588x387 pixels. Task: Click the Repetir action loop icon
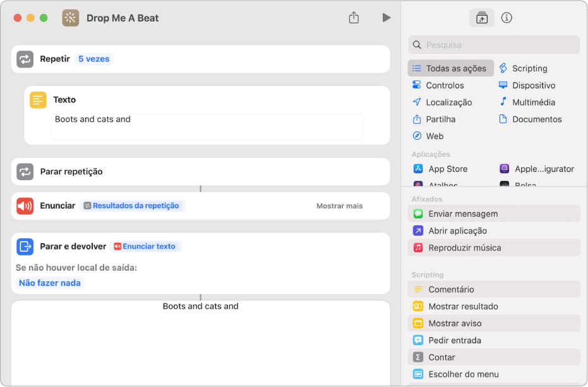click(25, 59)
